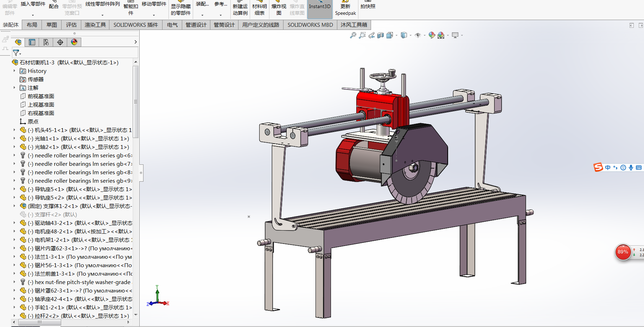Viewport: 644px width, 327px height.
Task: Expand the manager tabs chevron arrow
Action: coord(136,42)
